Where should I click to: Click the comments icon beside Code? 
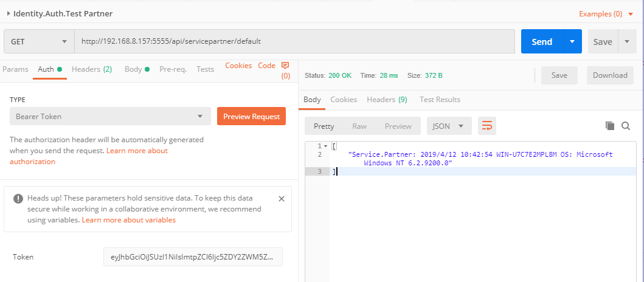285,66
